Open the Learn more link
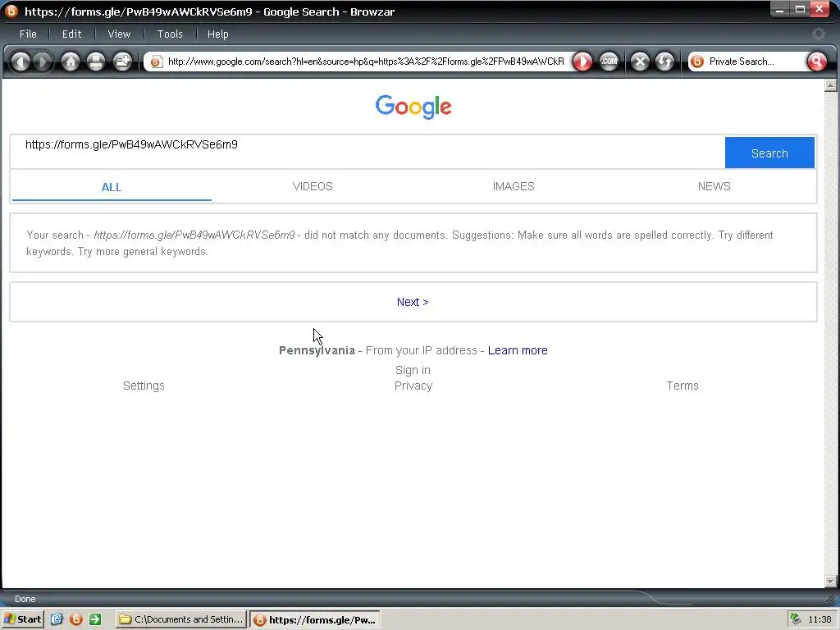Image resolution: width=840 pixels, height=630 pixels. [x=518, y=350]
